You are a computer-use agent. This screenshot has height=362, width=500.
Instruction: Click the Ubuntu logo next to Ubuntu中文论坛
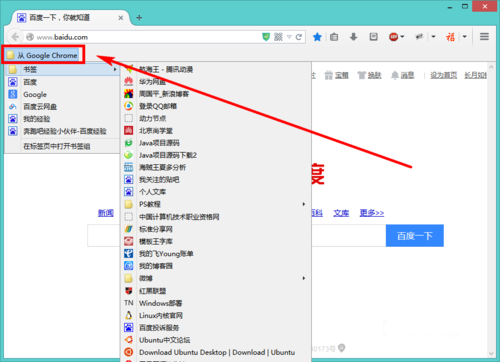coord(128,340)
